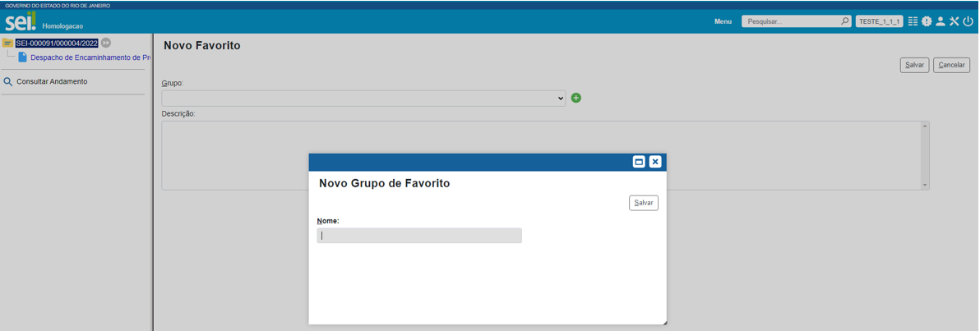Viewport: 980px width, 331px height.
Task: Click the fast-forward icon beside process number
Action: point(106,43)
